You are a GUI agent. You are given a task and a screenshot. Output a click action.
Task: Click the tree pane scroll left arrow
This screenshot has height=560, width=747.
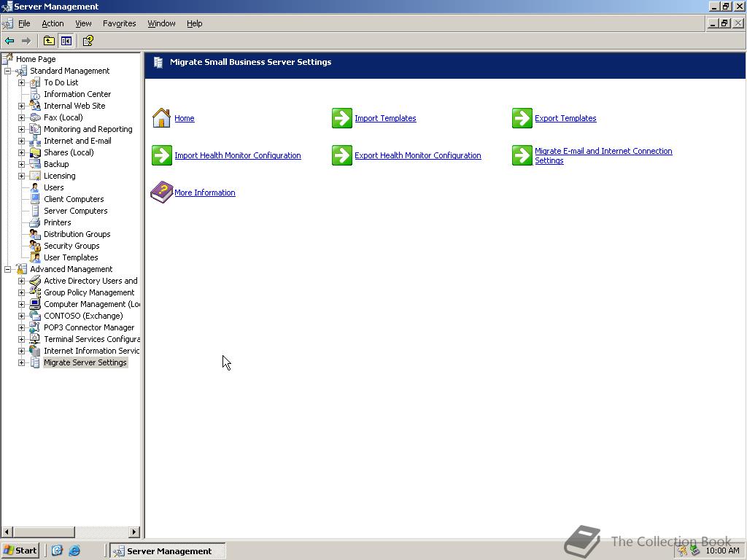pos(7,532)
